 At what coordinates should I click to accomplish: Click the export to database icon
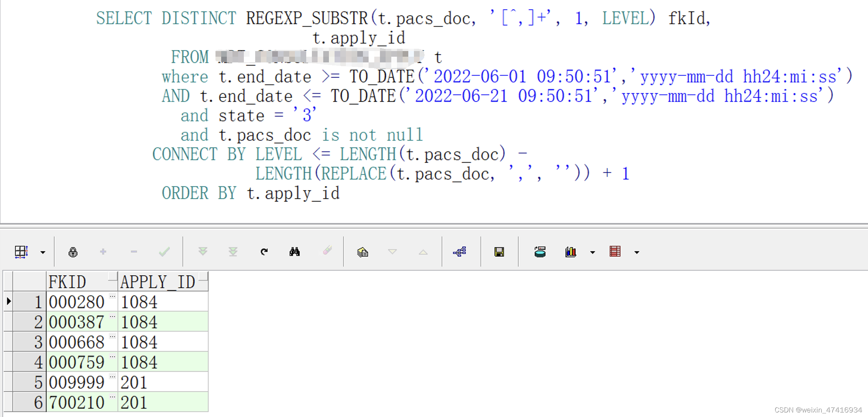[540, 252]
